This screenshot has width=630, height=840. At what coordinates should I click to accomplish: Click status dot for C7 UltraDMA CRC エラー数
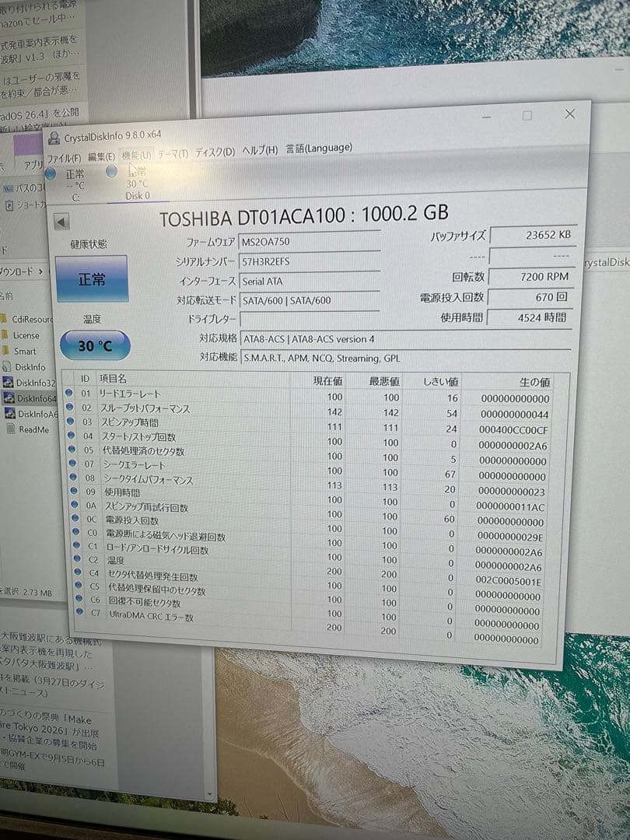(80, 611)
